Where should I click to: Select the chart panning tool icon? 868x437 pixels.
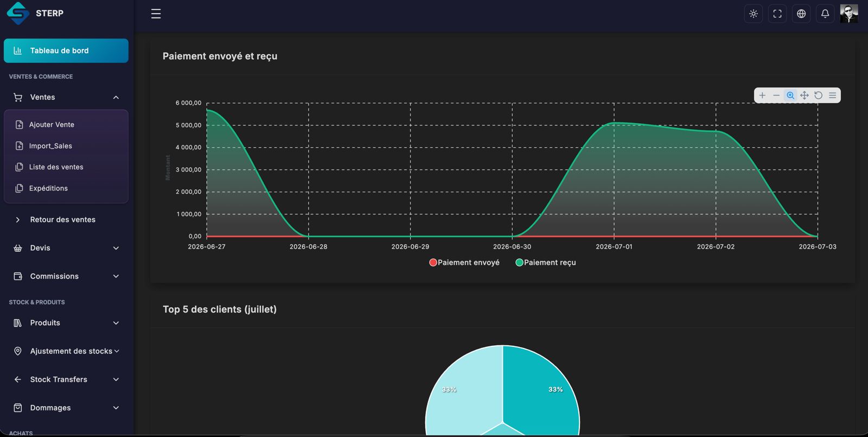coord(805,96)
